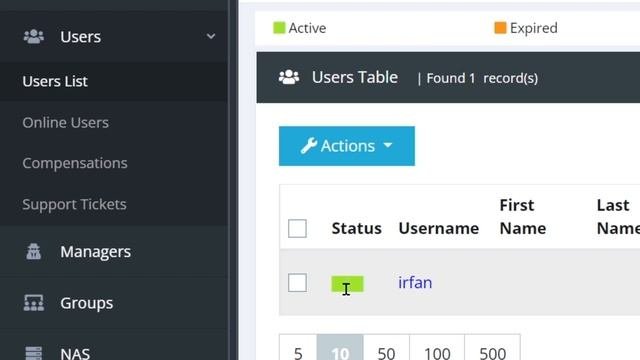This screenshot has height=360, width=640.
Task: Open the Actions dropdown caret
Action: 388,145
